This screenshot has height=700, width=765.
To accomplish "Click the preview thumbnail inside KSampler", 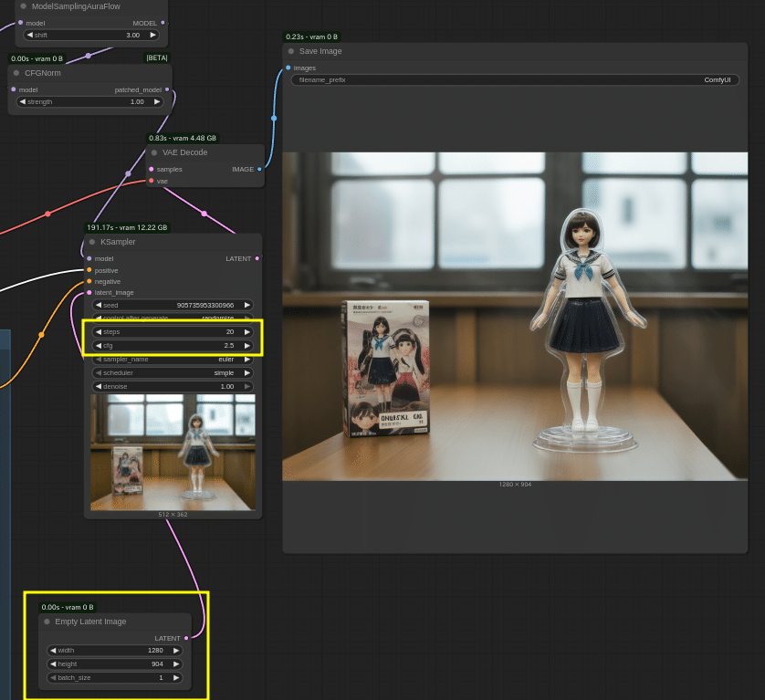I will click(x=173, y=451).
